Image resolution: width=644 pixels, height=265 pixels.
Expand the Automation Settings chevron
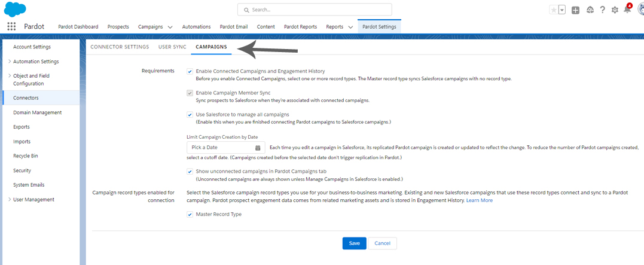click(x=10, y=61)
